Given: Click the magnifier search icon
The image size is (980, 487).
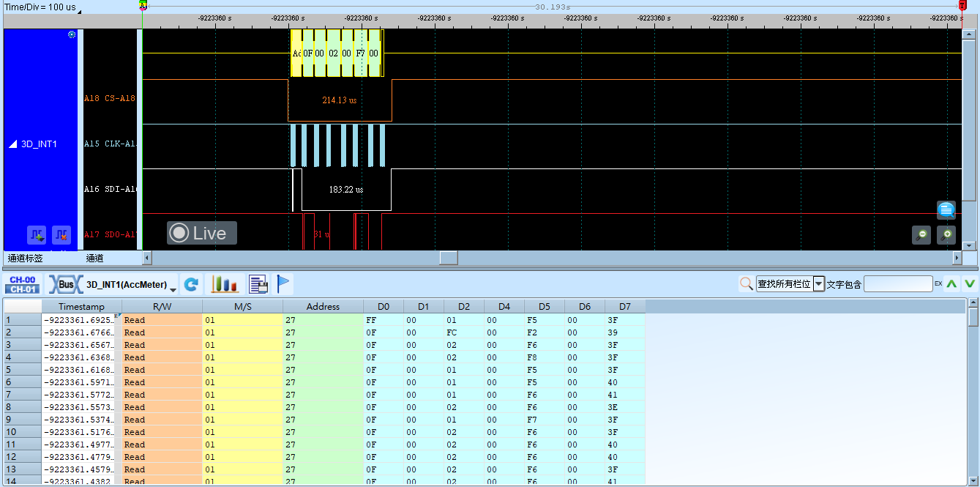Looking at the screenshot, I should (x=746, y=283).
